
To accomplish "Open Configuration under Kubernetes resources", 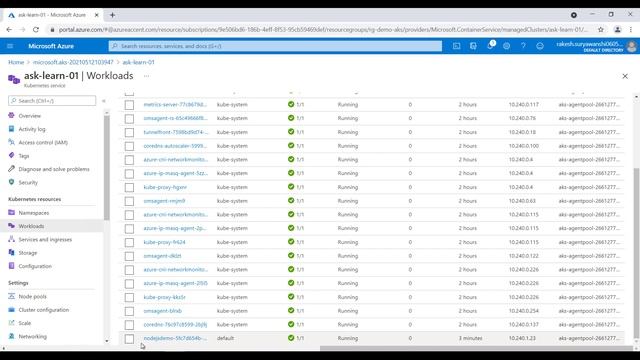I will coord(35,266).
